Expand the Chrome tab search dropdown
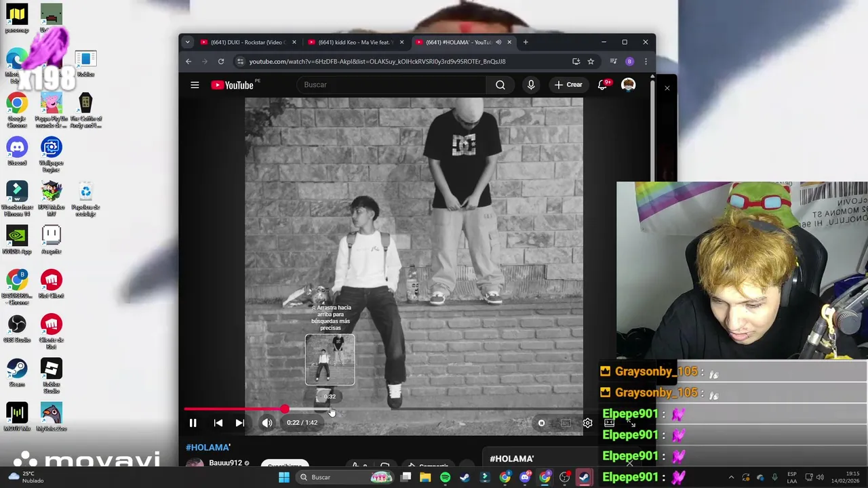Image resolution: width=868 pixels, height=488 pixels. [x=188, y=42]
